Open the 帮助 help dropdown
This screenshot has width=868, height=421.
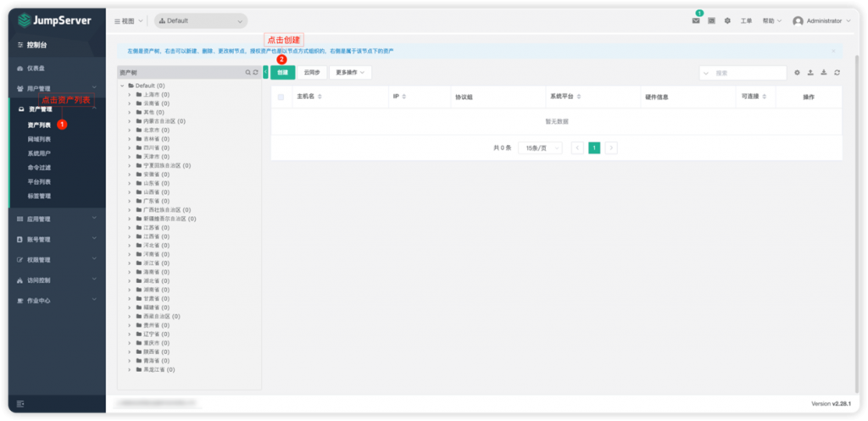pos(771,20)
